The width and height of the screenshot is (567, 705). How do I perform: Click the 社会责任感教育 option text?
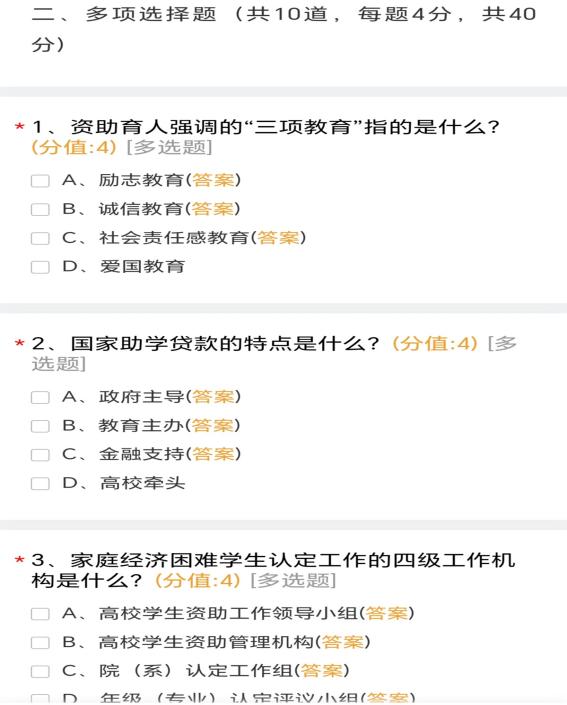[x=174, y=238]
